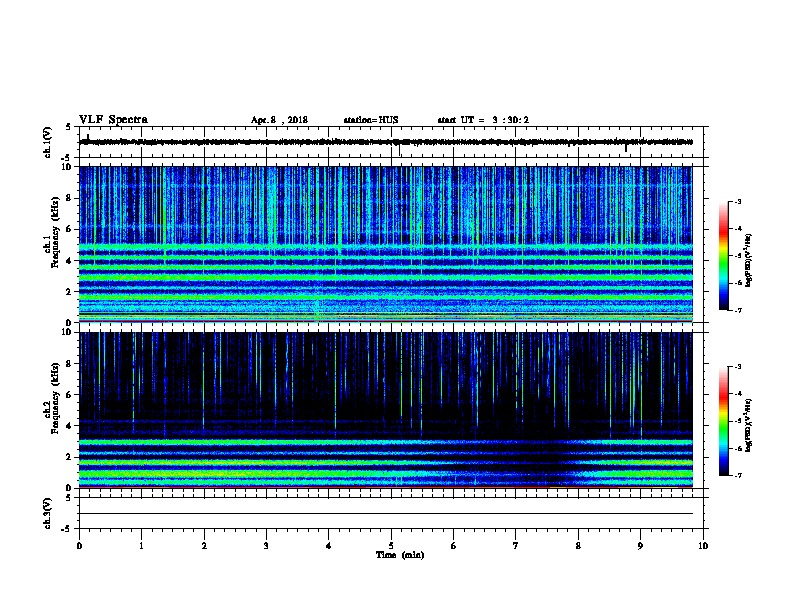Click the "6" kHz tick on ch.2 axis

tap(70, 394)
